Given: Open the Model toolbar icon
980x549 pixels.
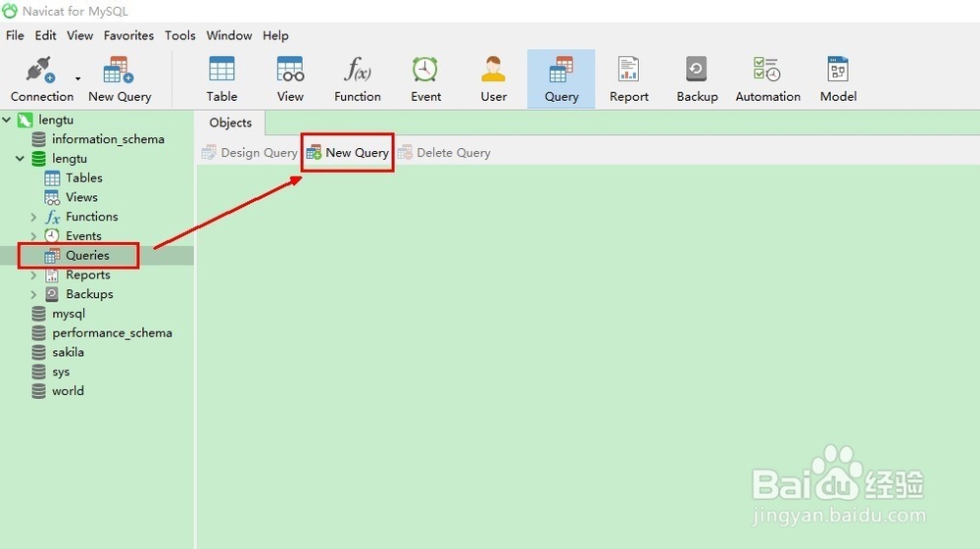Looking at the screenshot, I should pos(838,78).
